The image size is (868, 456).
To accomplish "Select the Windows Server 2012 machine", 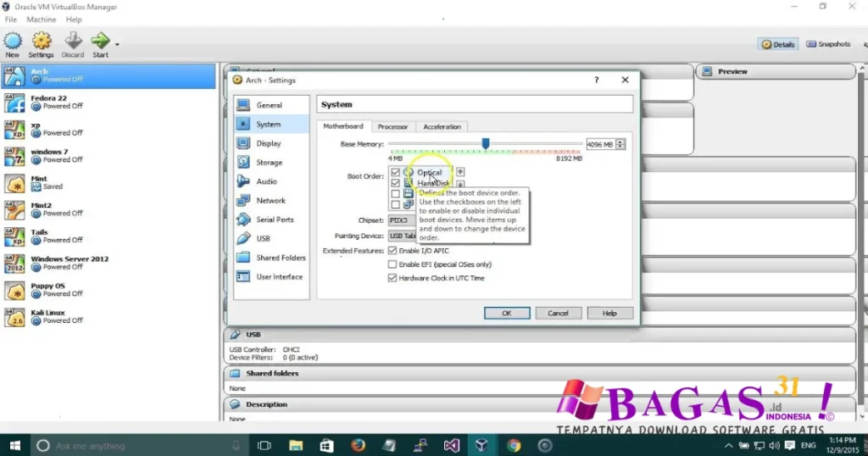I will pos(108,263).
